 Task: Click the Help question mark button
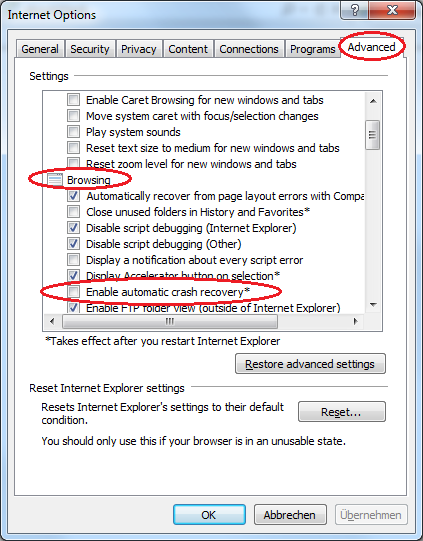tap(355, 10)
